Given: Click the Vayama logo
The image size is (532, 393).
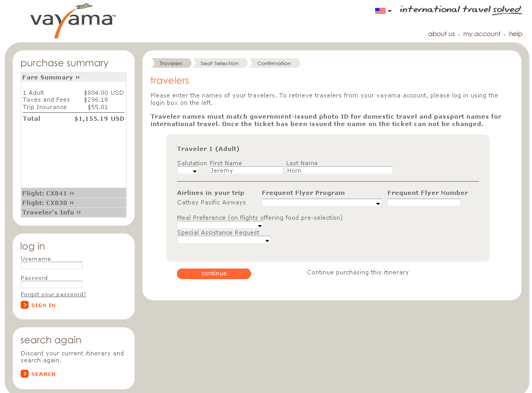Looking at the screenshot, I should [x=72, y=21].
